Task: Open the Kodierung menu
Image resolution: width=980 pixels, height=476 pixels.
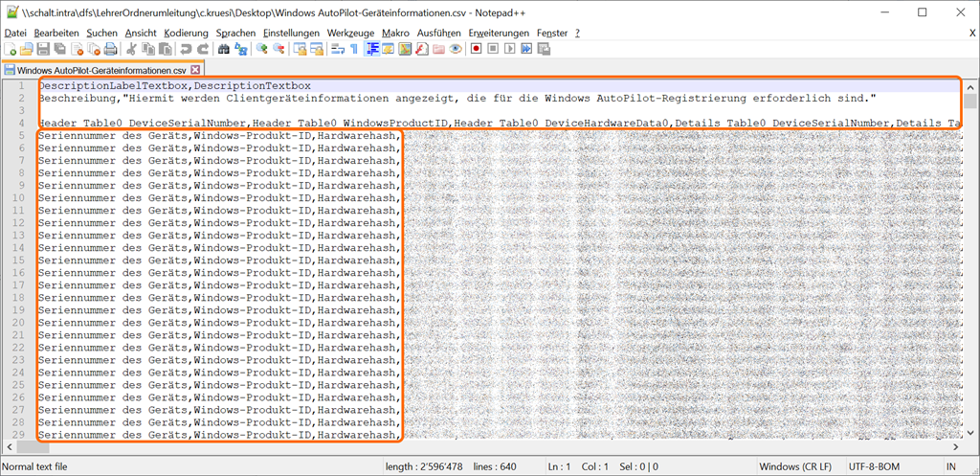Action: point(186,33)
